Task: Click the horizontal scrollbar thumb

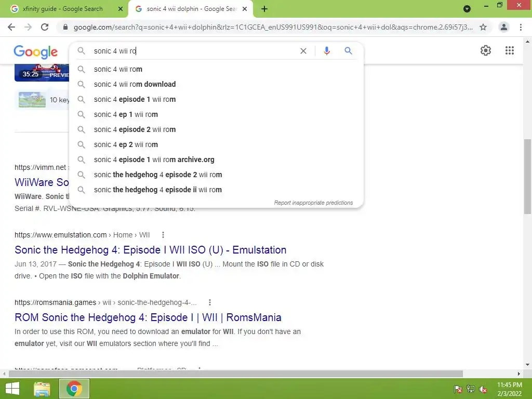Action: point(236,374)
